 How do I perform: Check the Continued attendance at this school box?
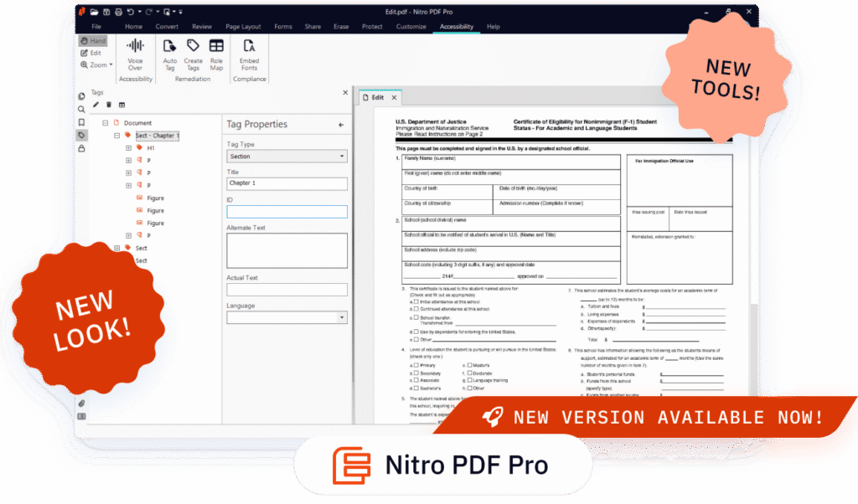click(x=416, y=309)
